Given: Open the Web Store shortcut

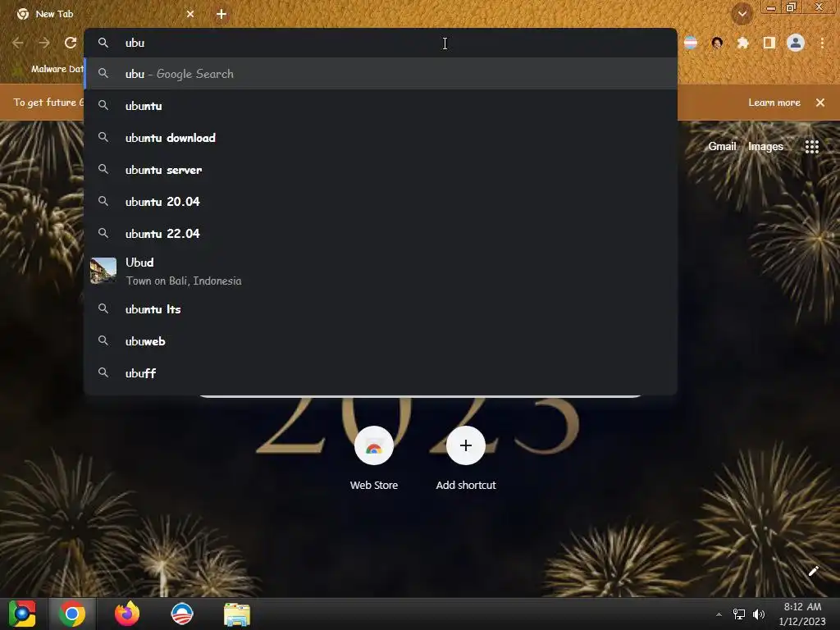Looking at the screenshot, I should pyautogui.click(x=374, y=459).
